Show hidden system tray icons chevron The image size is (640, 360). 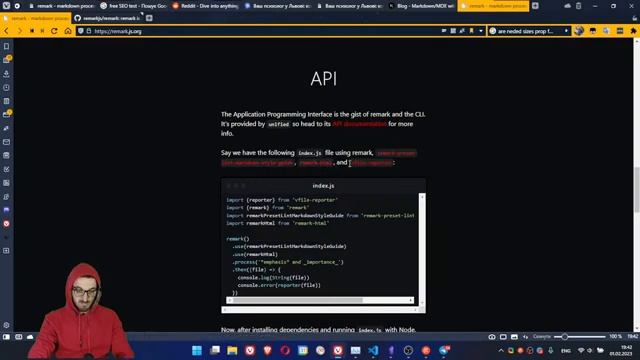pyautogui.click(x=501, y=350)
